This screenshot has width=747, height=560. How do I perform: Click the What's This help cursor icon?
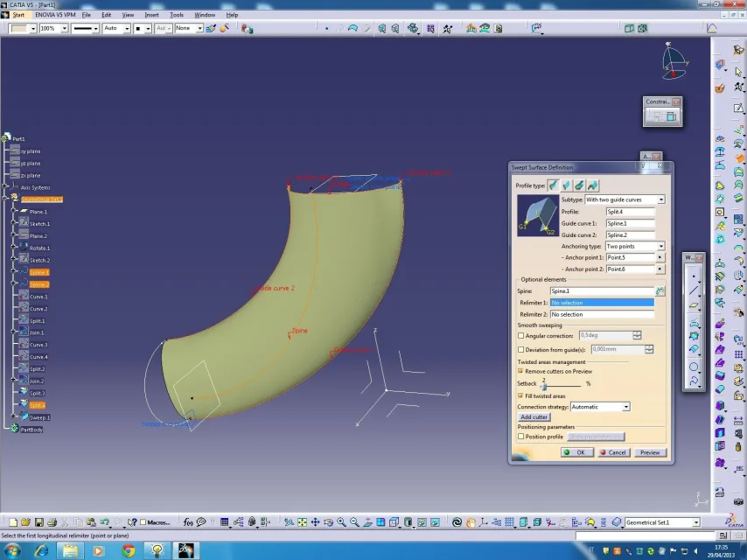click(132, 522)
